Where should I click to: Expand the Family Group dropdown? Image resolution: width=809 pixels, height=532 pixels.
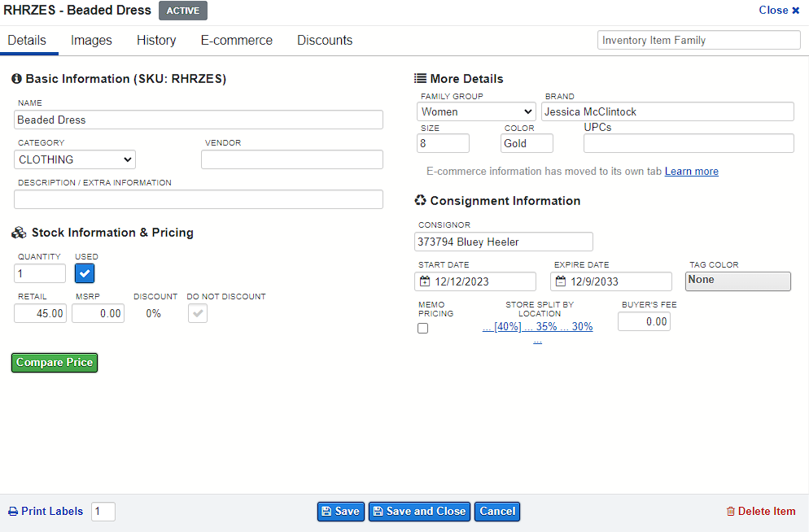[476, 112]
